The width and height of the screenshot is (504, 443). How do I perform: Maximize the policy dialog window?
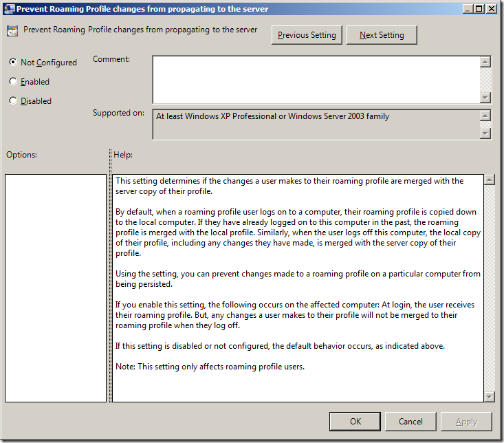click(x=479, y=9)
